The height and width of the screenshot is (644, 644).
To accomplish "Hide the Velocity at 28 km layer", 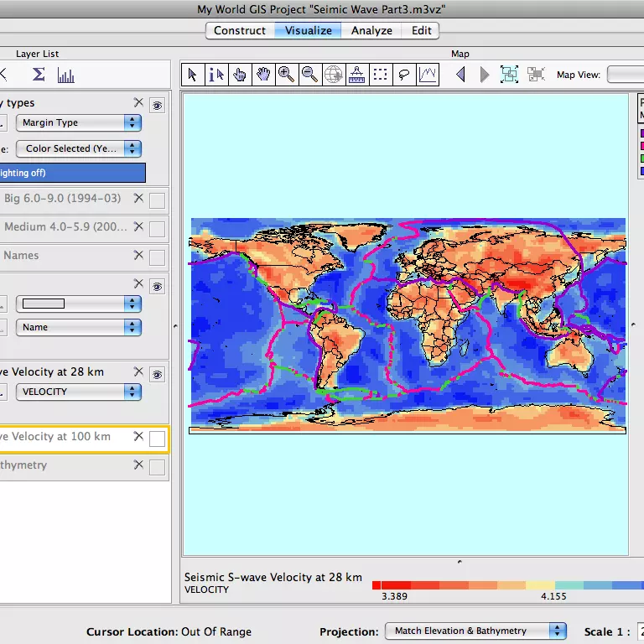I will 157,373.
